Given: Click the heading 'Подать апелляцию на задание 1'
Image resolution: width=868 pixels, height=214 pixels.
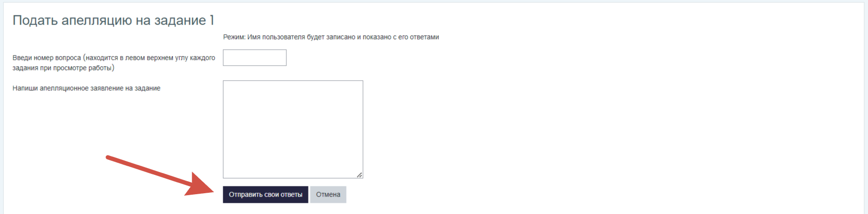Looking at the screenshot, I should tap(113, 20).
